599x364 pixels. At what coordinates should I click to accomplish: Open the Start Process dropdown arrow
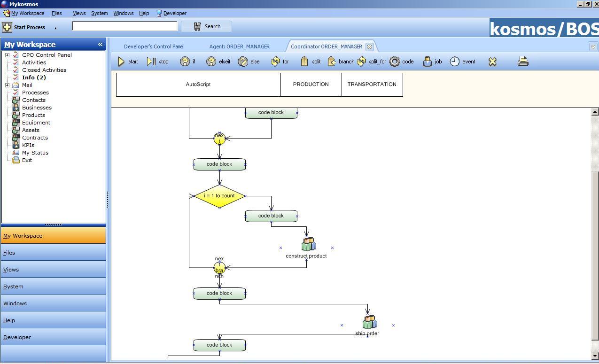pyautogui.click(x=55, y=28)
